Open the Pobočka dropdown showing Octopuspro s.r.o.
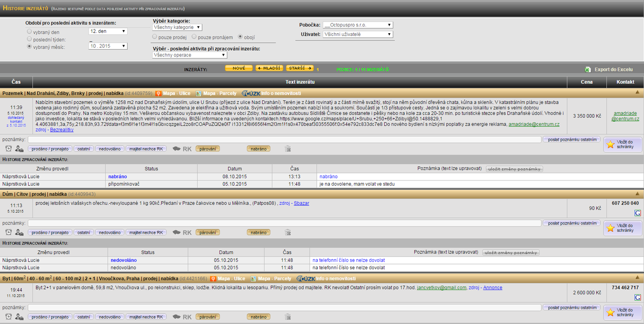The width and height of the screenshot is (644, 324). (x=358, y=25)
